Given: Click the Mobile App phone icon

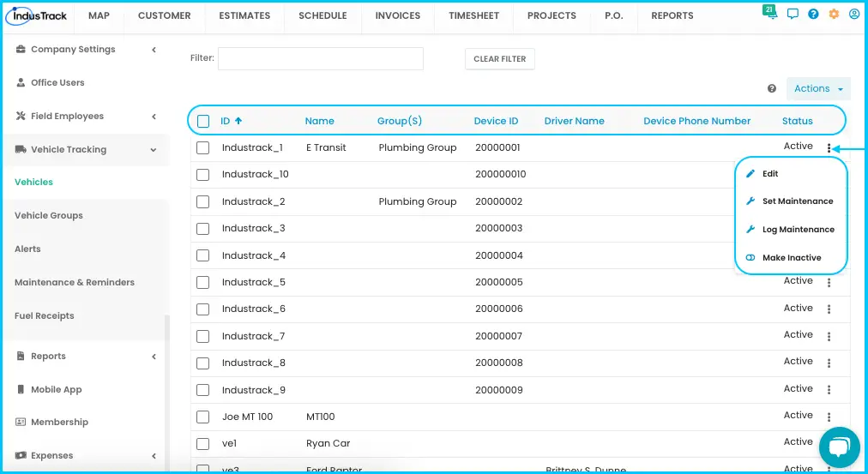Looking at the screenshot, I should point(21,389).
